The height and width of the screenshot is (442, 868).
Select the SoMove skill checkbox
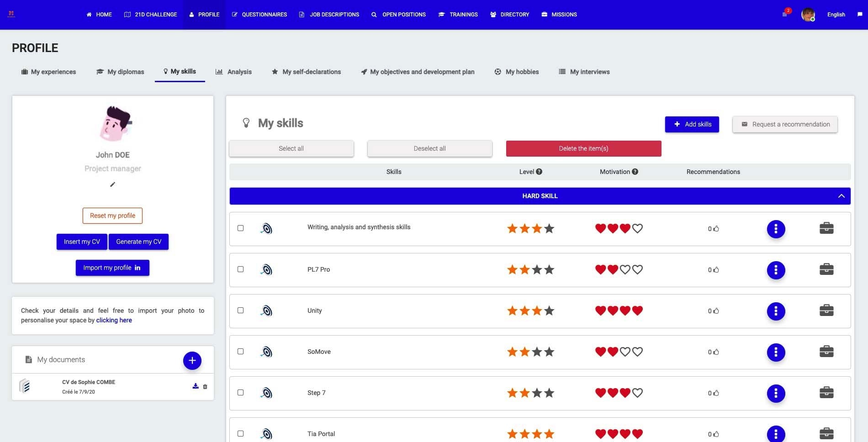coord(241,352)
